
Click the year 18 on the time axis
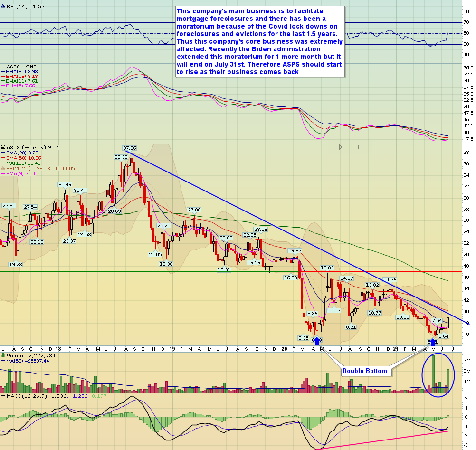click(57, 349)
